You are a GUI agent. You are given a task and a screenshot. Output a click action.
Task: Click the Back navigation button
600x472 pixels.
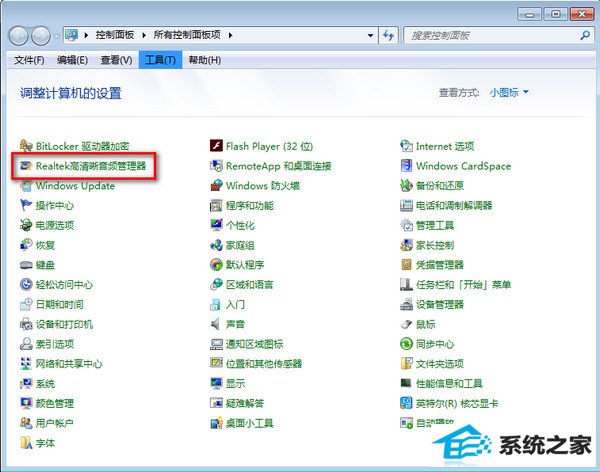[x=18, y=36]
